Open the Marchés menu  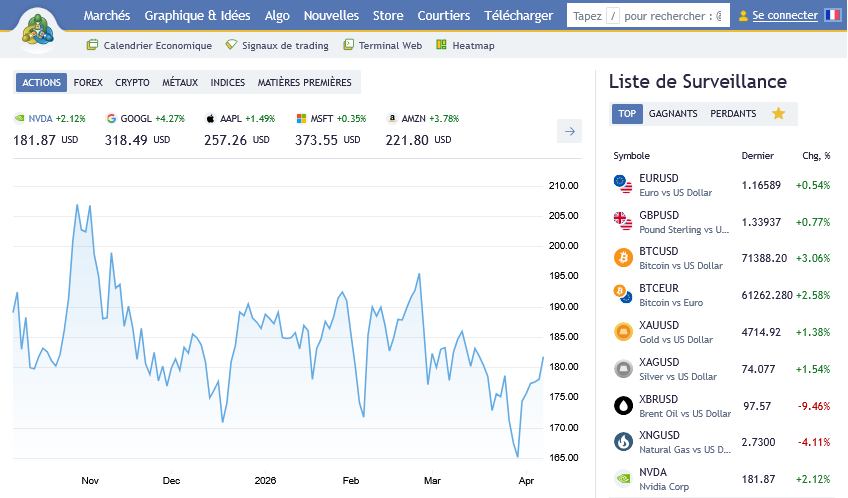click(106, 16)
